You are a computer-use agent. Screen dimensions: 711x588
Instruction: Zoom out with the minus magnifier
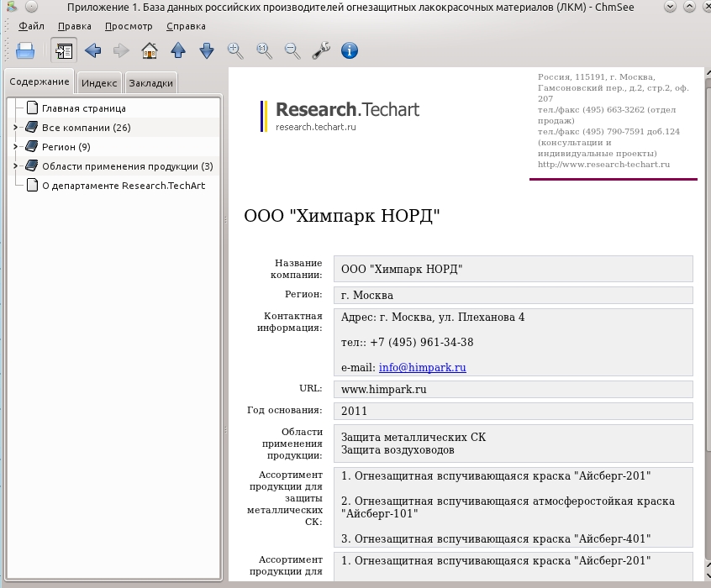(292, 50)
